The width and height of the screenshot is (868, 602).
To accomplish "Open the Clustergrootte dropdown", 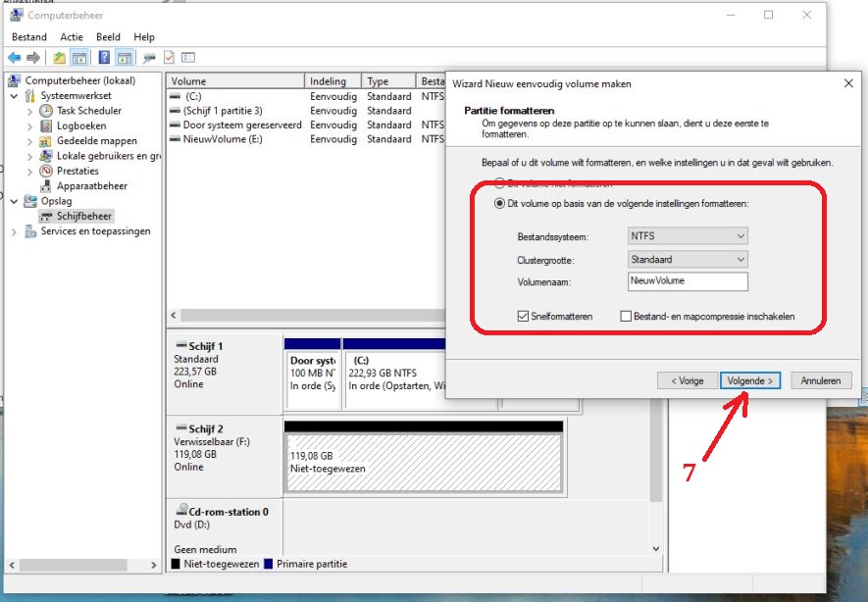I will [x=688, y=260].
